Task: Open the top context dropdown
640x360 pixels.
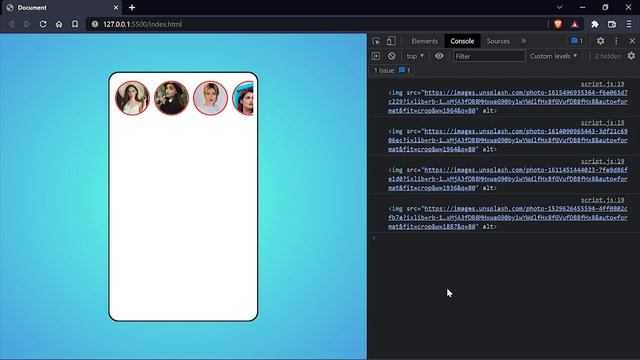Action: click(x=415, y=56)
